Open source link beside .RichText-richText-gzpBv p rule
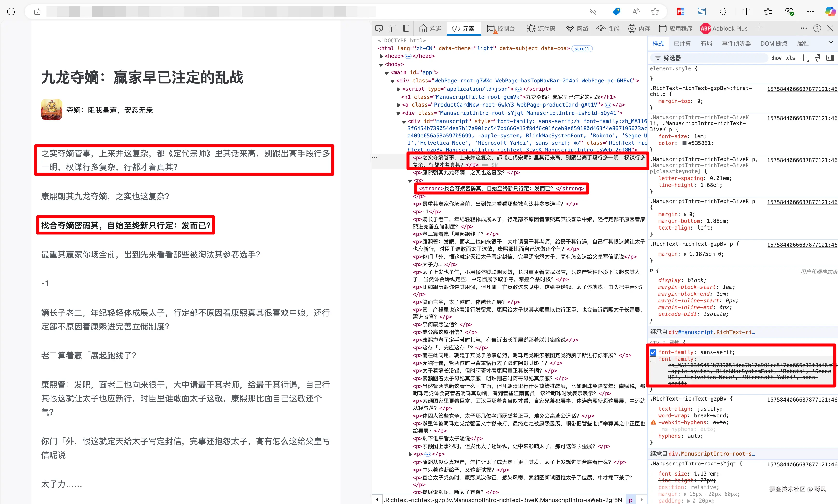This screenshot has height=504, width=838. (802, 245)
